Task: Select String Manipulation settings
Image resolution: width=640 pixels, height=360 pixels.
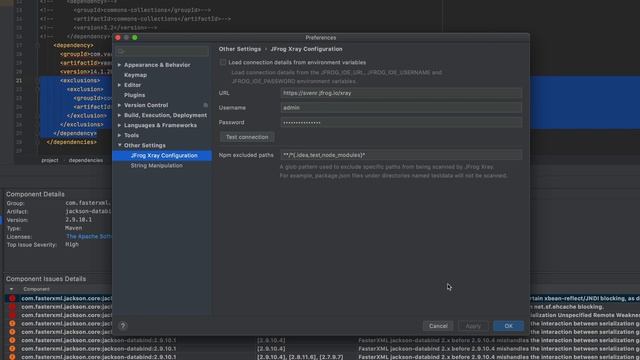Action: point(157,166)
